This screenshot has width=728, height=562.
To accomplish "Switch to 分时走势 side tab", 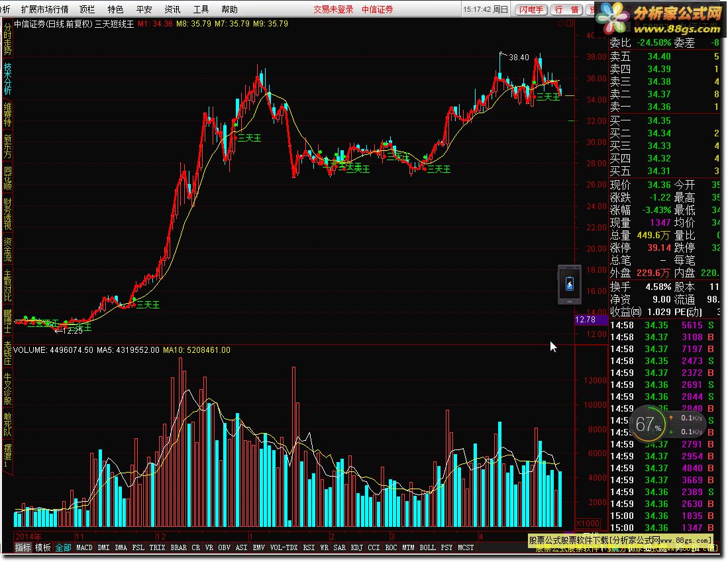I will (7, 40).
